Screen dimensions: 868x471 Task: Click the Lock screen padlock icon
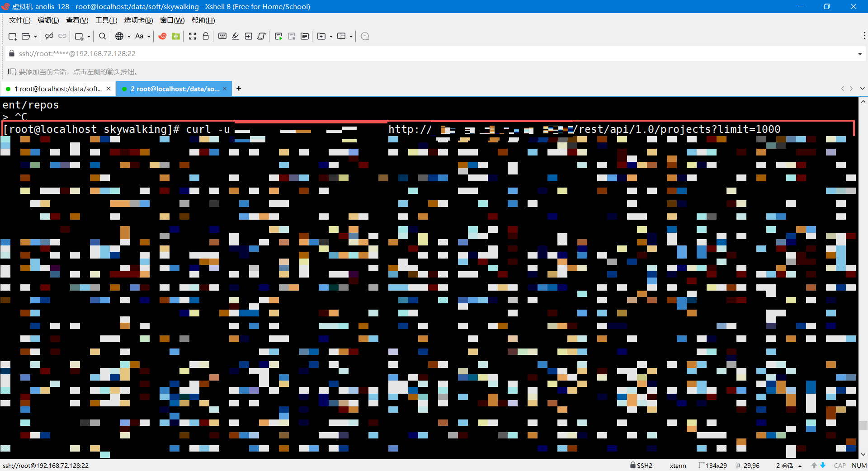pos(206,36)
